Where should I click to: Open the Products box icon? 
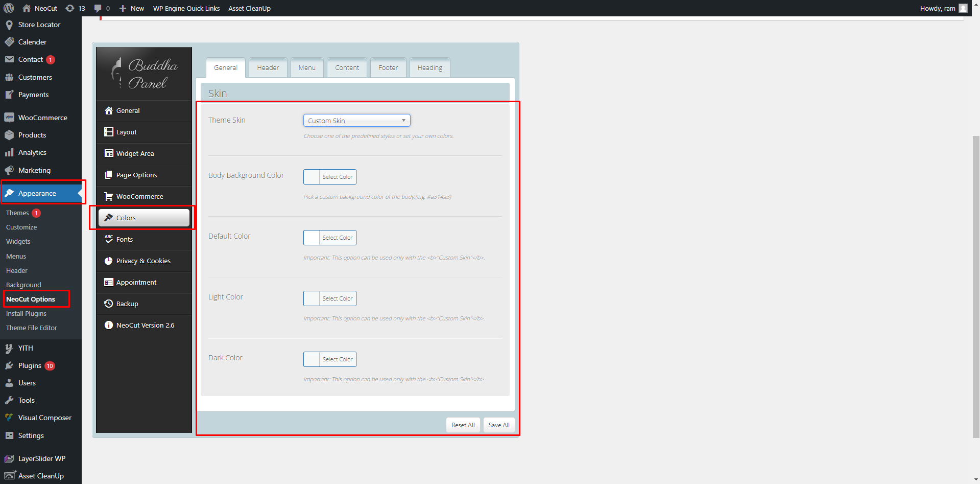[x=9, y=135]
